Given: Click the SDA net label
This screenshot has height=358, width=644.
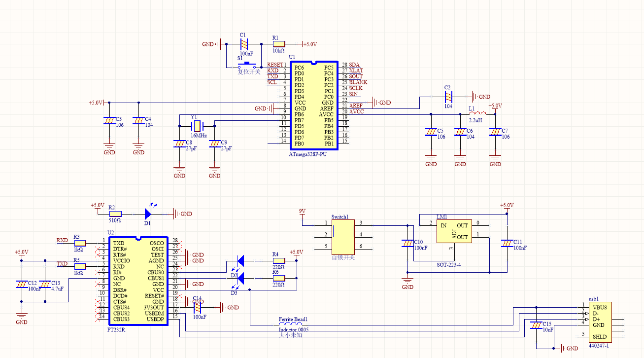Looking at the screenshot, I should click(x=355, y=65).
